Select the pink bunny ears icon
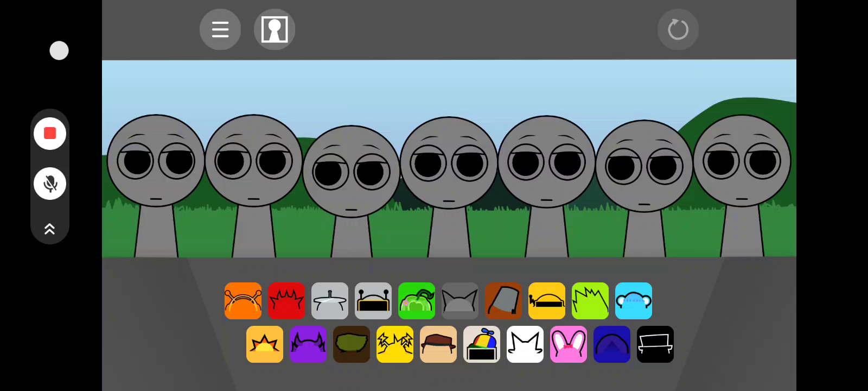Screen dimensions: 868x391 pyautogui.click(x=569, y=344)
